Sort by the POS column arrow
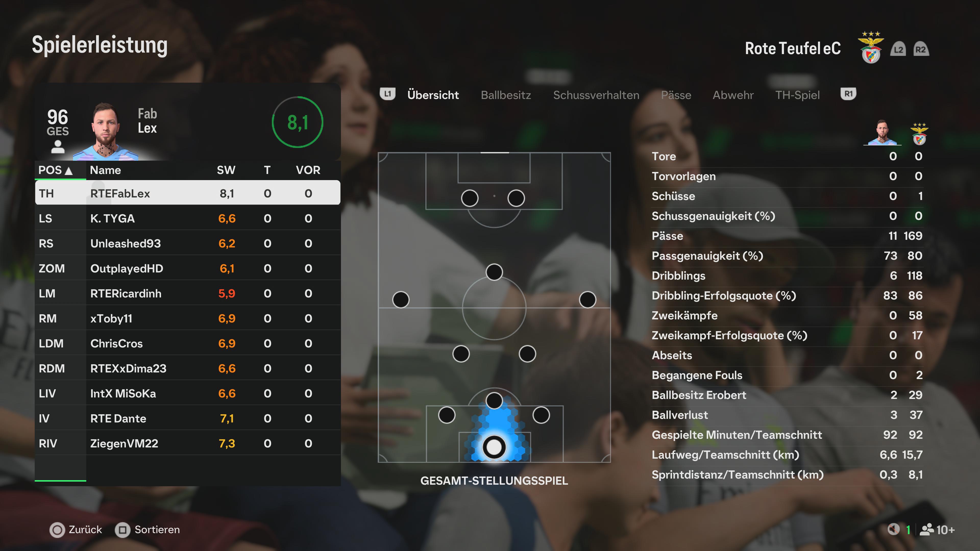The image size is (980, 551). tap(68, 171)
